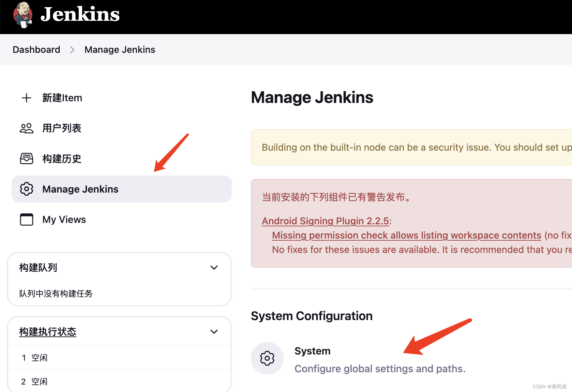Click the Jenkins butler logo icon
Viewport: 572px width, 392px height.
[23, 15]
